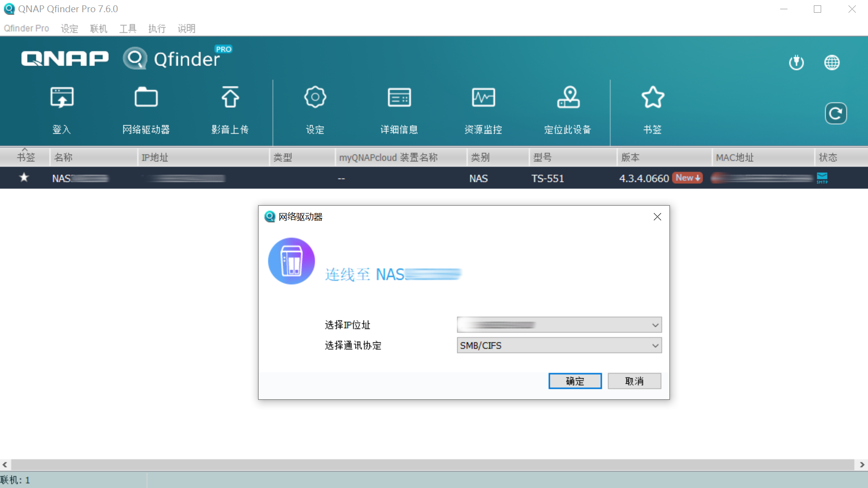Toggle the bookmark star on NAS row
Viewport: 868px width, 488px height.
coord(24,177)
